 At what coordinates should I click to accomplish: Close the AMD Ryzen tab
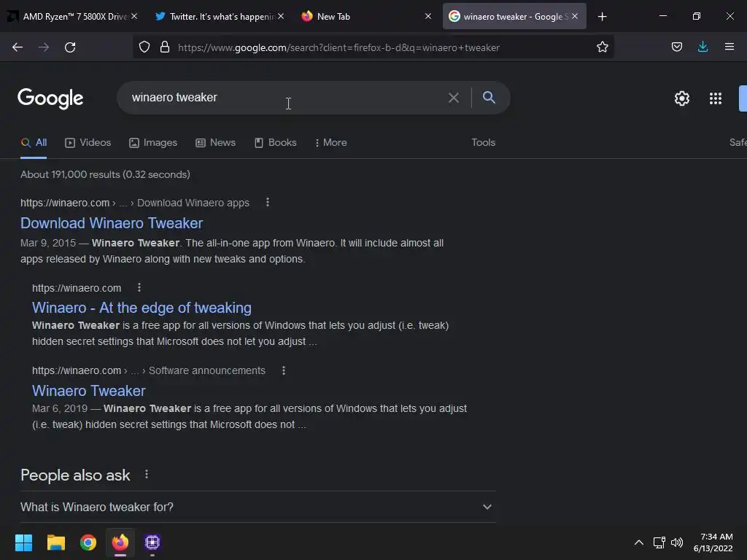tap(134, 17)
